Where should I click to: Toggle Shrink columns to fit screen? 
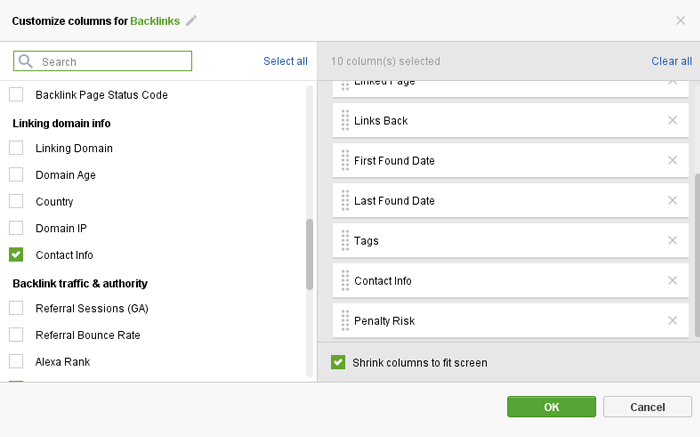click(338, 362)
